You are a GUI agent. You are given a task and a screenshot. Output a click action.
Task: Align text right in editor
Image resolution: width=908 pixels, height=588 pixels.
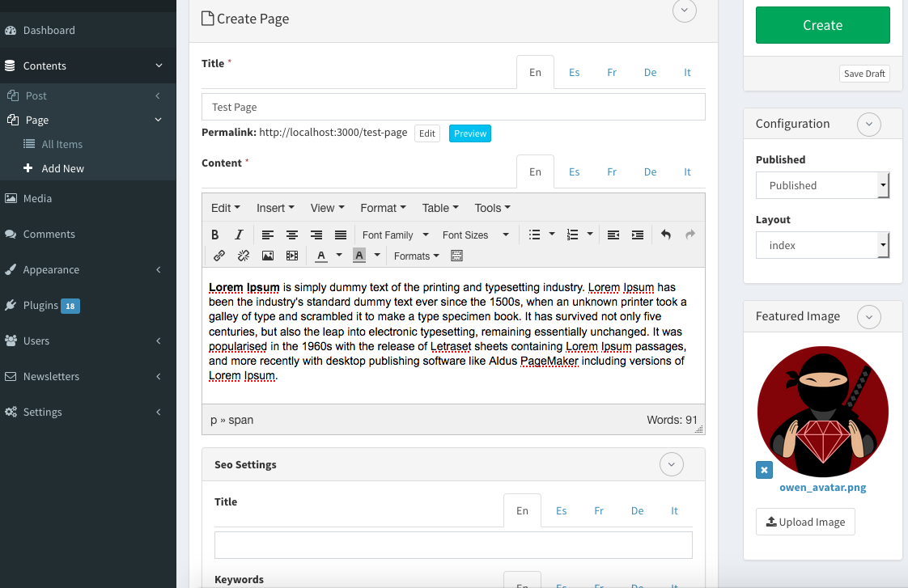tap(316, 235)
